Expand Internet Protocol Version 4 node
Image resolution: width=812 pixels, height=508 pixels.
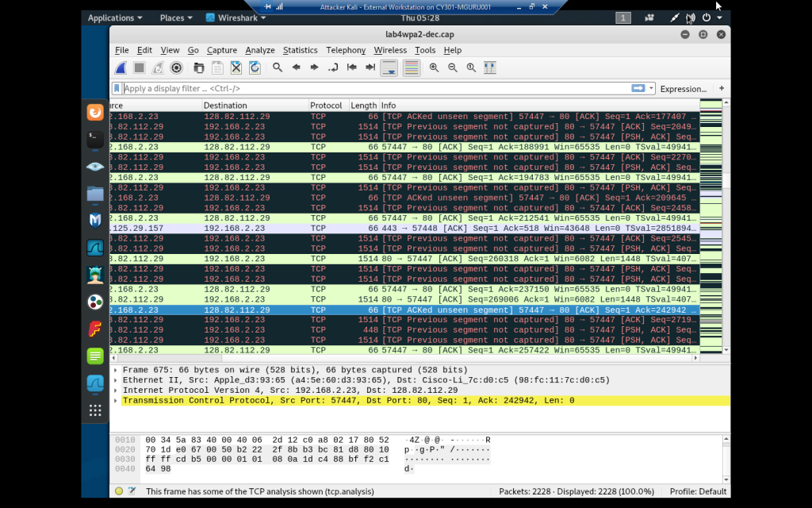(116, 391)
